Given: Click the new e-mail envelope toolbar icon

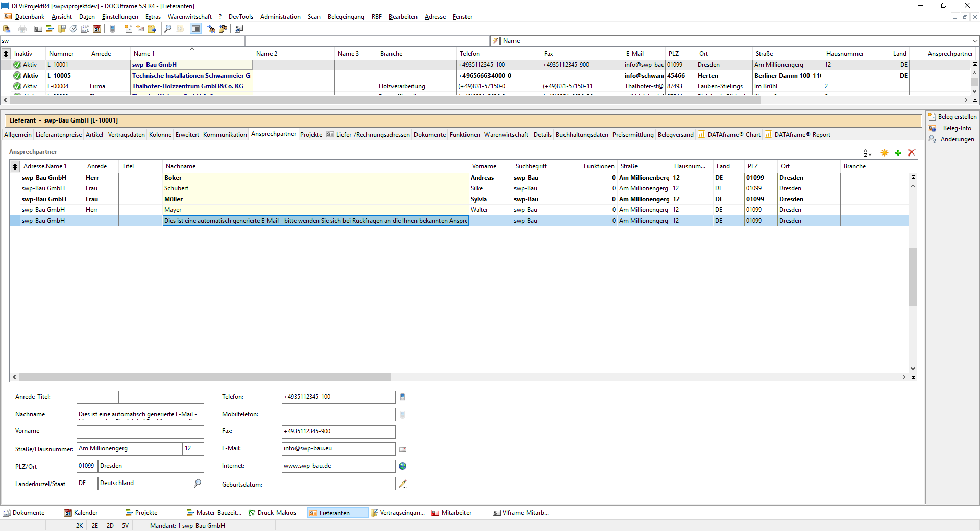Looking at the screenshot, I should click(x=140, y=29).
